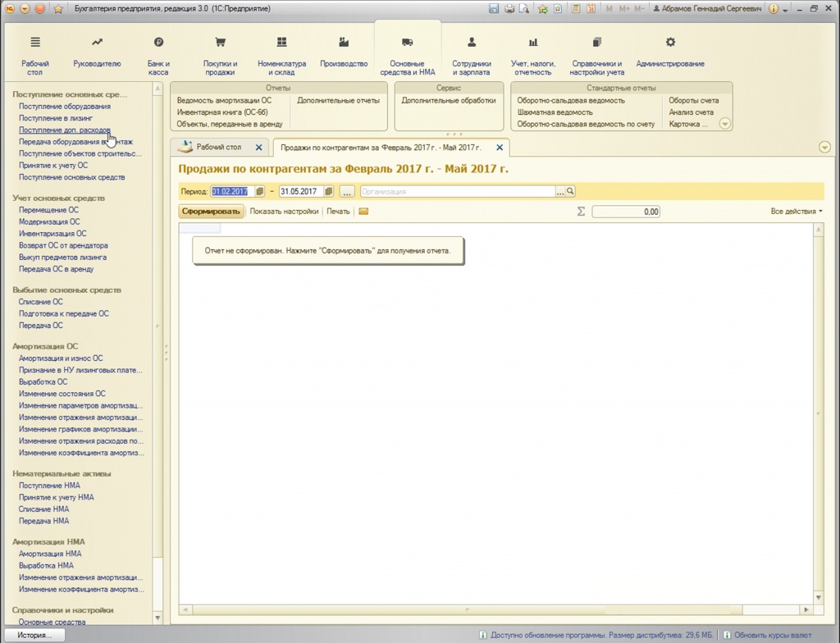
Task: Open Дополнительные обработки link
Action: [x=449, y=100]
